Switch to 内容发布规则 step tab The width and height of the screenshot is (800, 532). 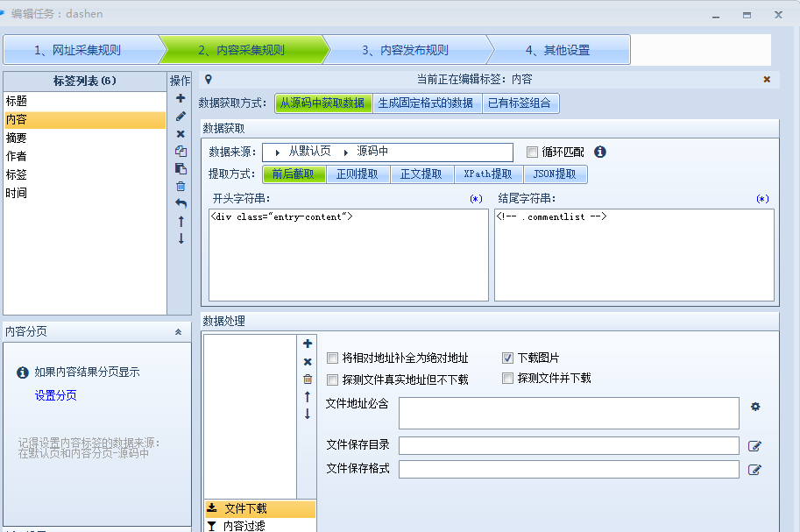[x=405, y=50]
